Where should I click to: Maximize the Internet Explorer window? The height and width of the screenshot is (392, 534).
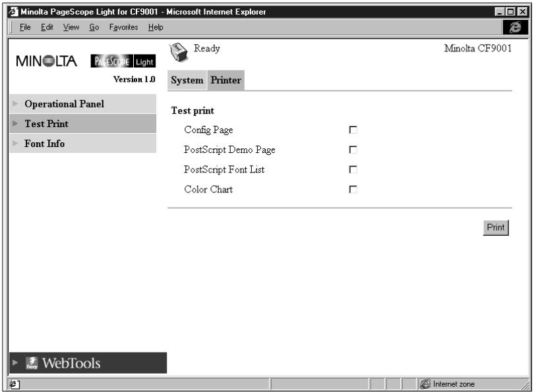510,12
